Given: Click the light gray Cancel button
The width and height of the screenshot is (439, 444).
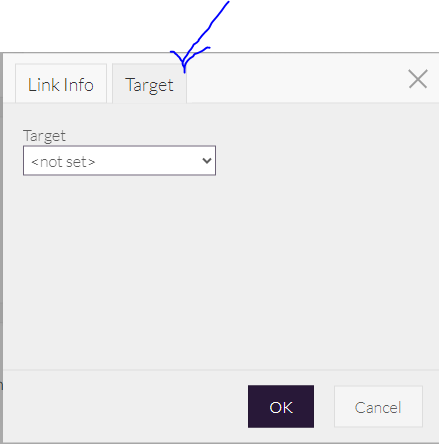Looking at the screenshot, I should tap(378, 406).
